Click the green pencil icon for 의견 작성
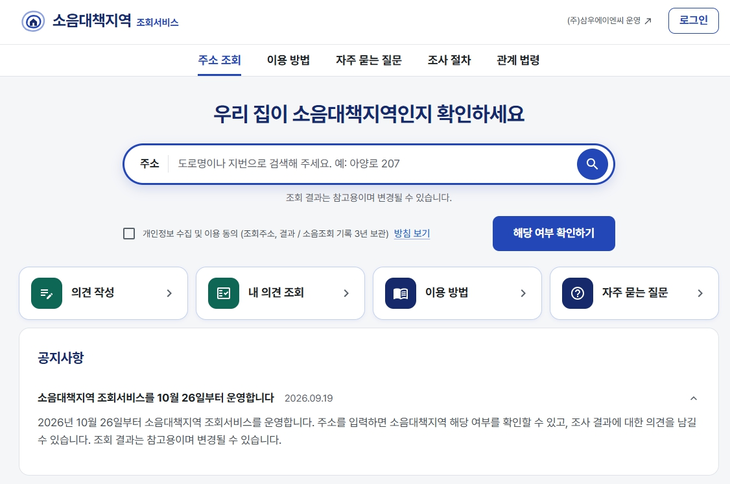 [x=47, y=293]
